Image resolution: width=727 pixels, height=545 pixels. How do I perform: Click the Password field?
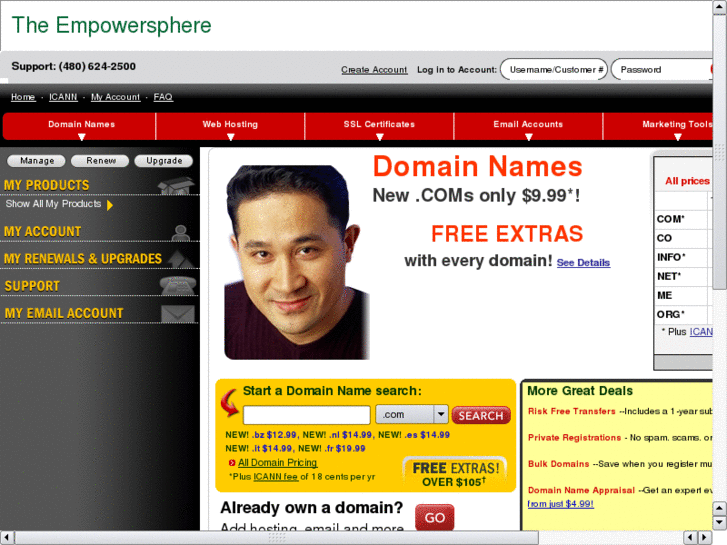tap(662, 70)
